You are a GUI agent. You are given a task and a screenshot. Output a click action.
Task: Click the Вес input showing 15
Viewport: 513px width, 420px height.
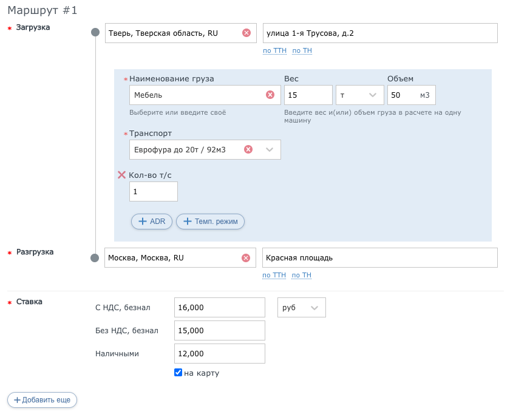coord(308,95)
